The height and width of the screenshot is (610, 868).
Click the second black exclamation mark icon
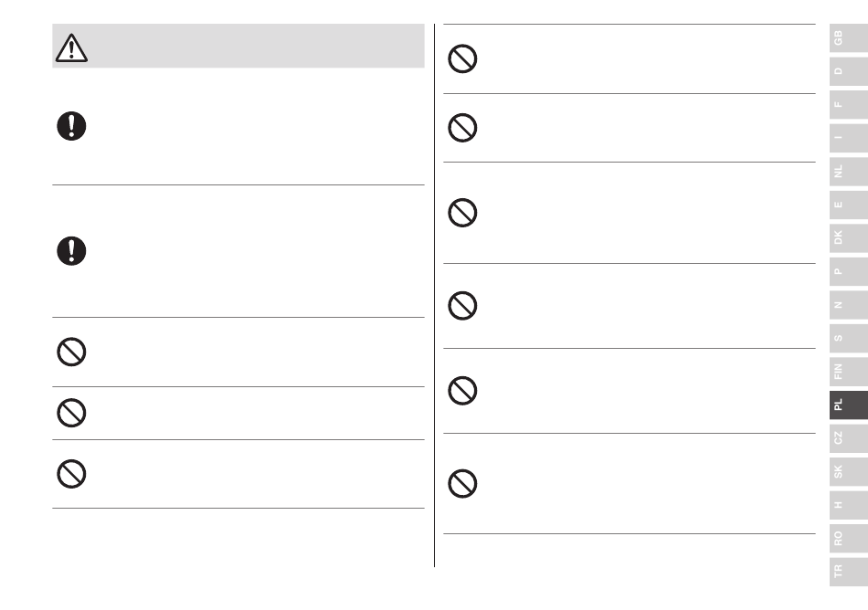[71, 251]
